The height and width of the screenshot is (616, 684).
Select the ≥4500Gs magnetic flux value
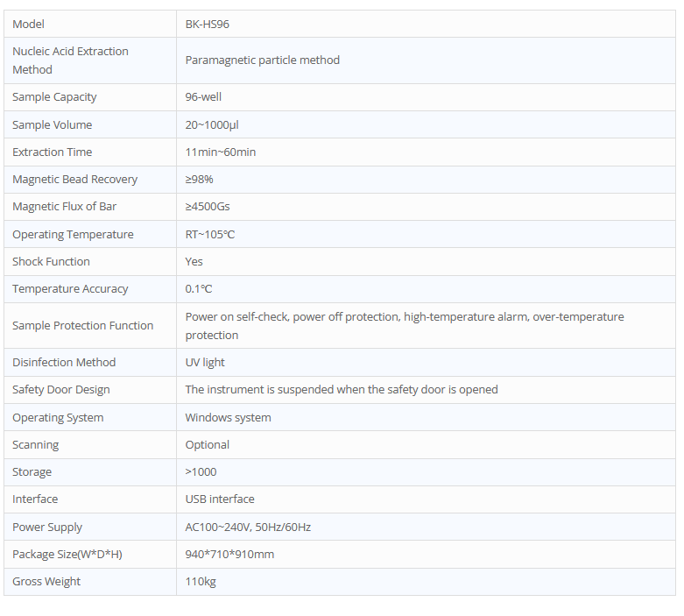tap(208, 207)
